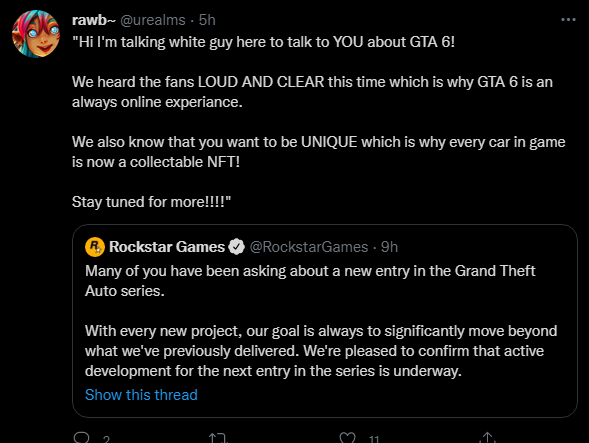Visit the @urealms handle
This screenshot has width=589, height=443.
[x=153, y=20]
